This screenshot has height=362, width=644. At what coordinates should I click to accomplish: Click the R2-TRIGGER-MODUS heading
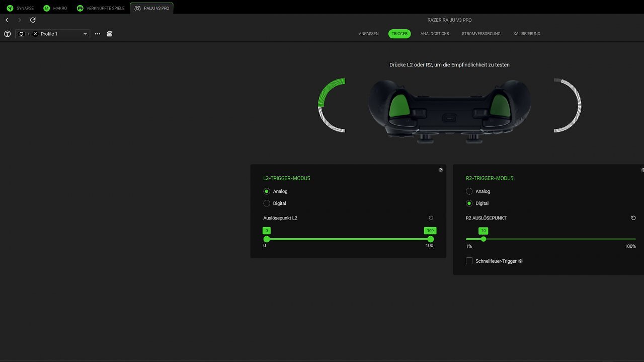tap(490, 178)
